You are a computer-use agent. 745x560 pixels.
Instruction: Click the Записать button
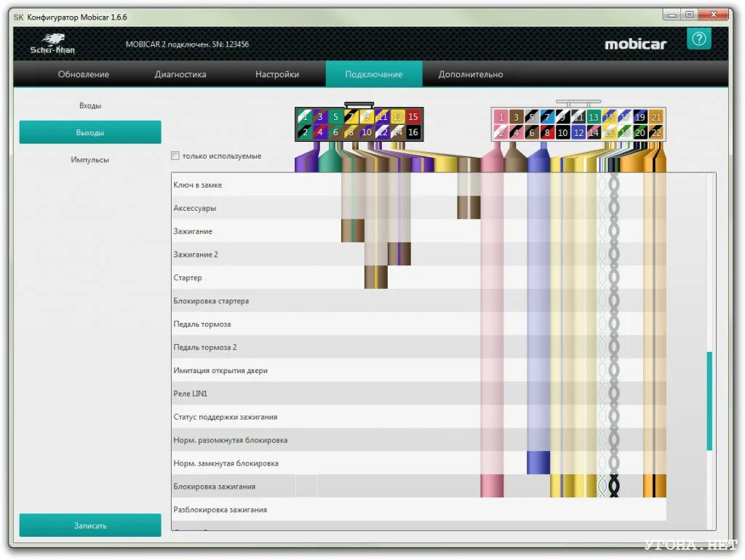[90, 525]
